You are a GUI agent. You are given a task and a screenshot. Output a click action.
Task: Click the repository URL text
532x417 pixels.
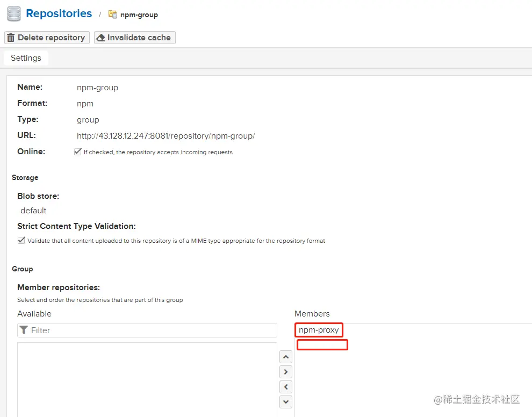166,136
